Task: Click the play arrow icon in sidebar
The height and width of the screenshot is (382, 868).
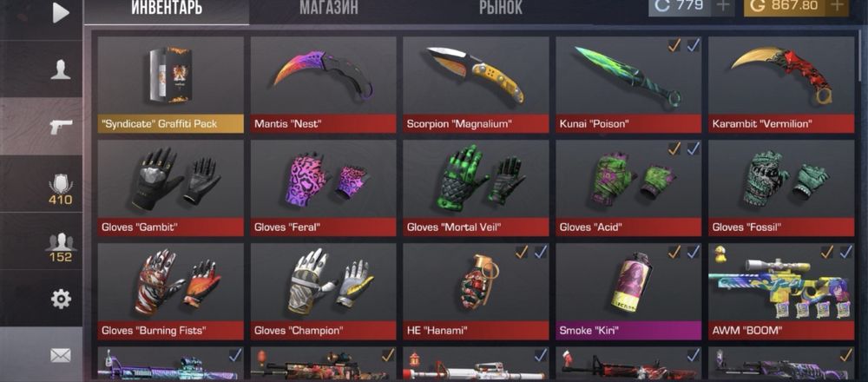Action: tap(61, 13)
